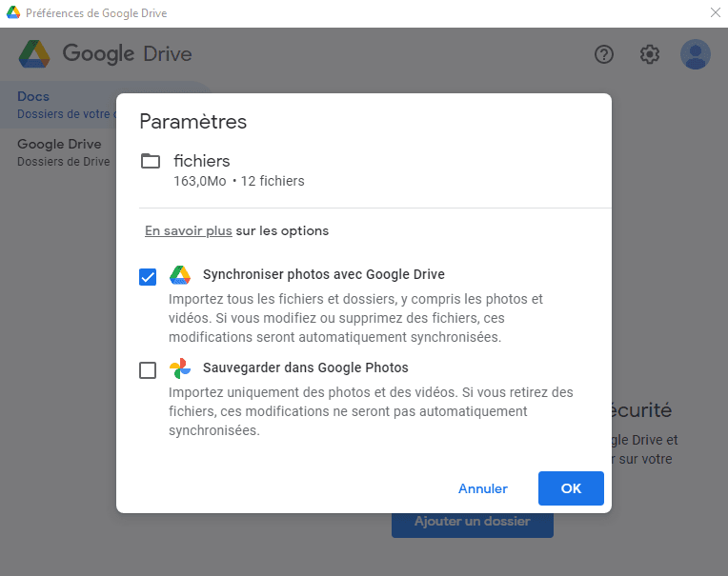Click the fichiers folder name

coord(202,161)
